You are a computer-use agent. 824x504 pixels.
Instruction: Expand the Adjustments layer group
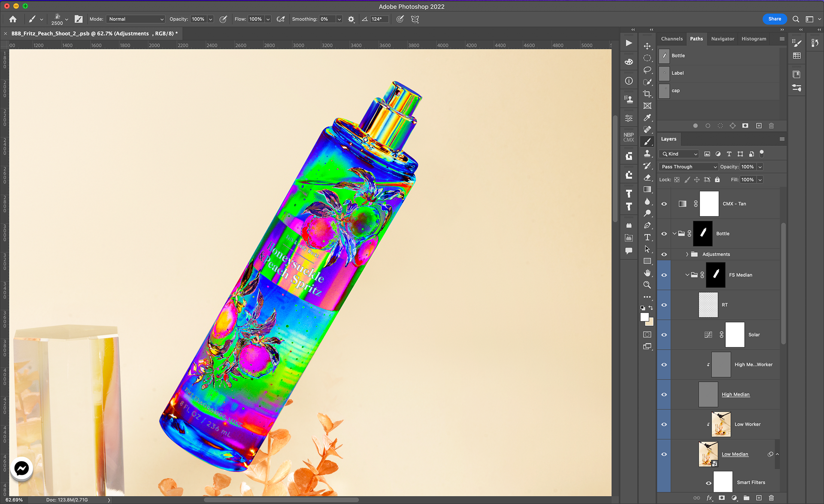[687, 254]
